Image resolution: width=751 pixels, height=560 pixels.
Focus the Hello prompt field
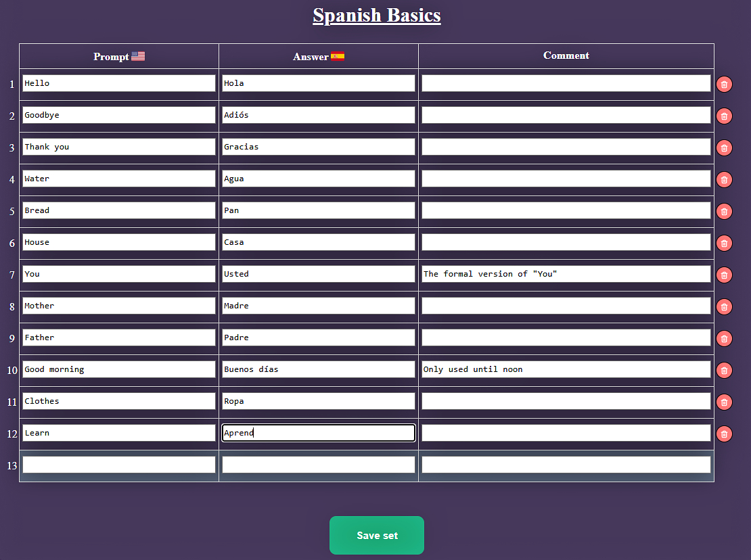click(119, 83)
